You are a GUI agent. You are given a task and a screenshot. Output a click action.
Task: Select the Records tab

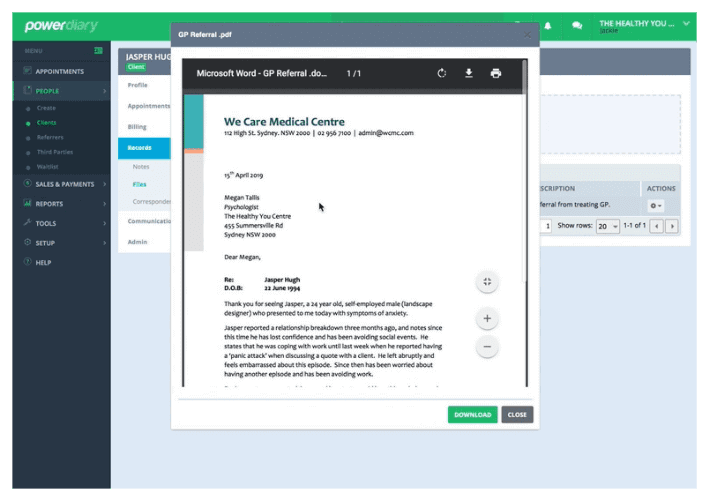tap(144, 148)
